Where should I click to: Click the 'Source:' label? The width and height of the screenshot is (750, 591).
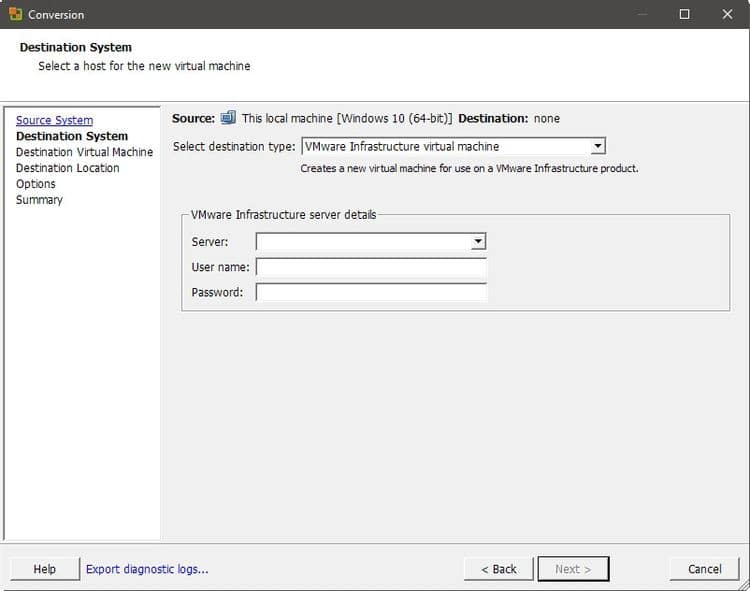[194, 118]
